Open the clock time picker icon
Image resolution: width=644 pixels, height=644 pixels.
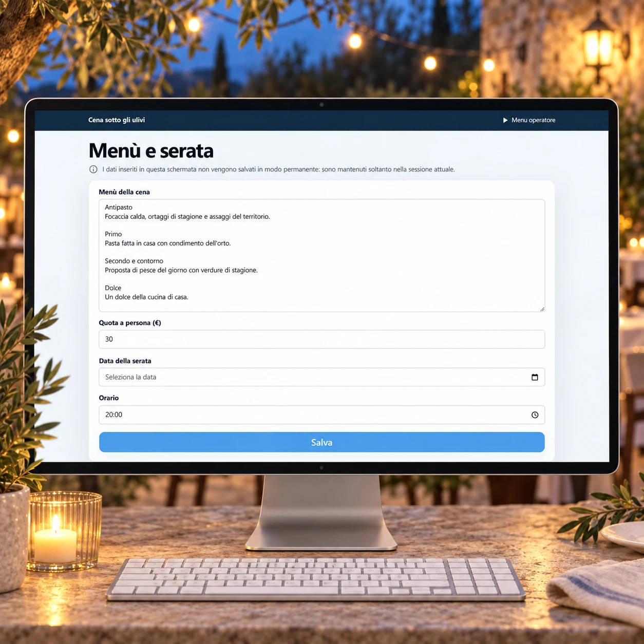(x=535, y=415)
